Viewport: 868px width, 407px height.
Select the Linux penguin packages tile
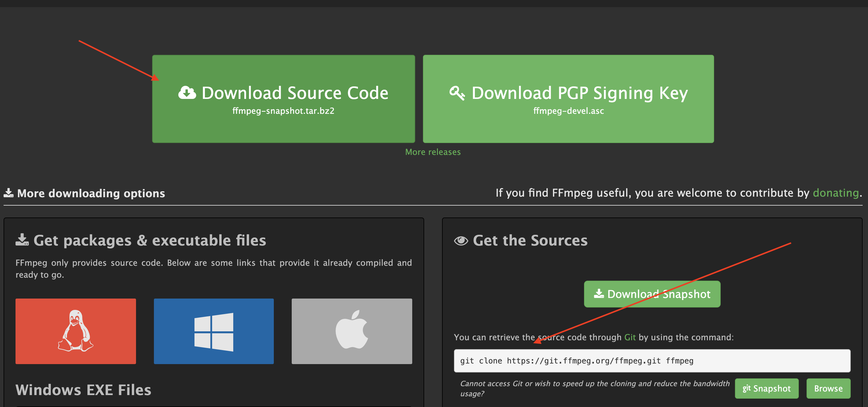[x=76, y=331]
